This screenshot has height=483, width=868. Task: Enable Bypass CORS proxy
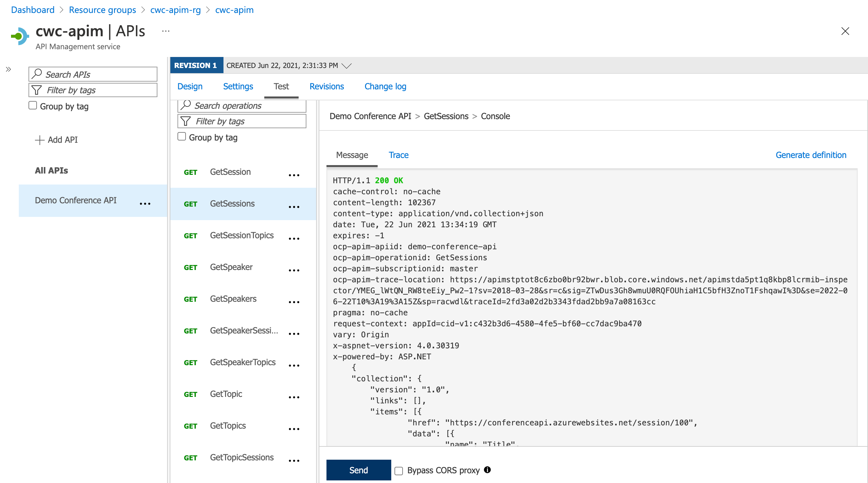tap(399, 471)
